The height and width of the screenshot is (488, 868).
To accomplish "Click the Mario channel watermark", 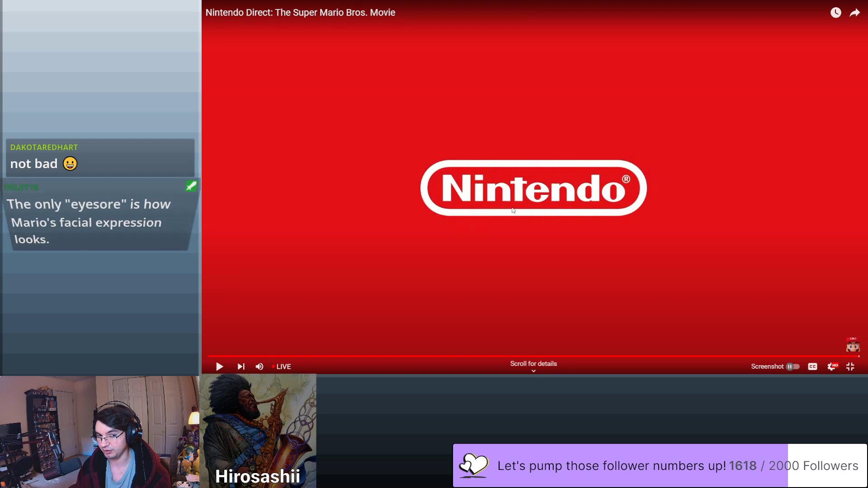I will tap(853, 345).
